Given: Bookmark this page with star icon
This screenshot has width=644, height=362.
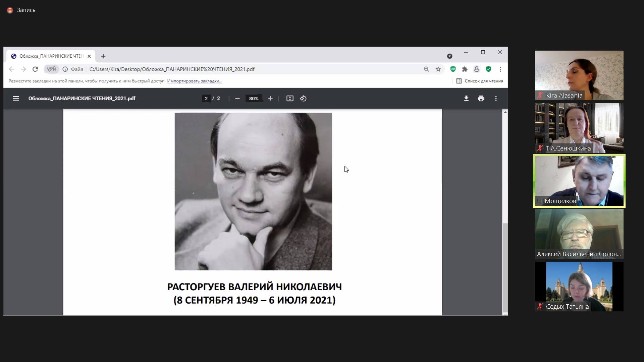Looking at the screenshot, I should coord(438,69).
